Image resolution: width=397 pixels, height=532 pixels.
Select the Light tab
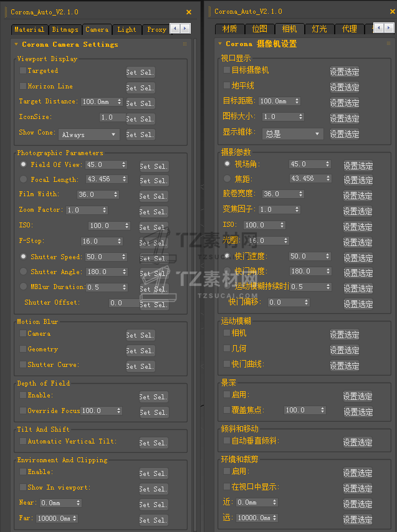127,29
